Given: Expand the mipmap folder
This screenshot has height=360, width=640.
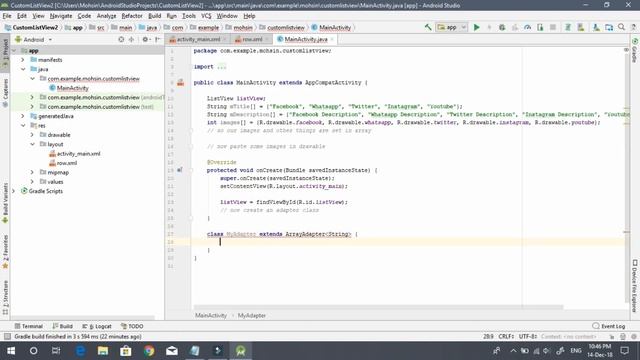Looking at the screenshot, I should (x=32, y=172).
